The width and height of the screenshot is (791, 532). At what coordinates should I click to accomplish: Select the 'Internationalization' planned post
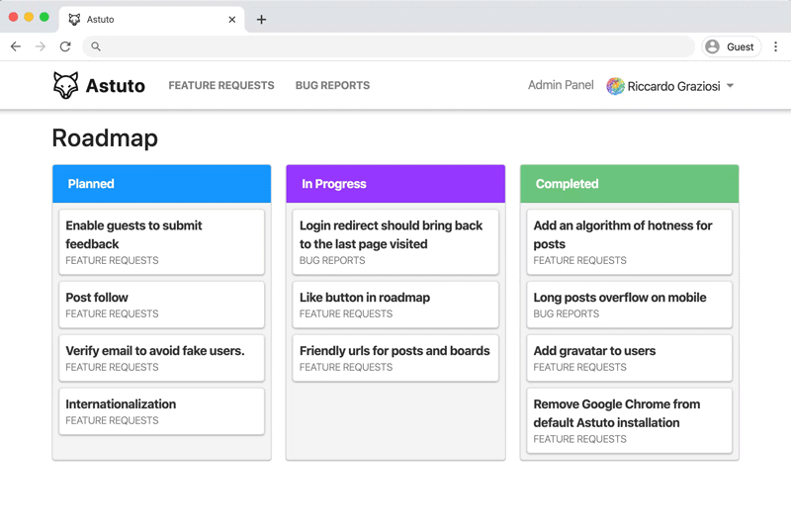[161, 410]
